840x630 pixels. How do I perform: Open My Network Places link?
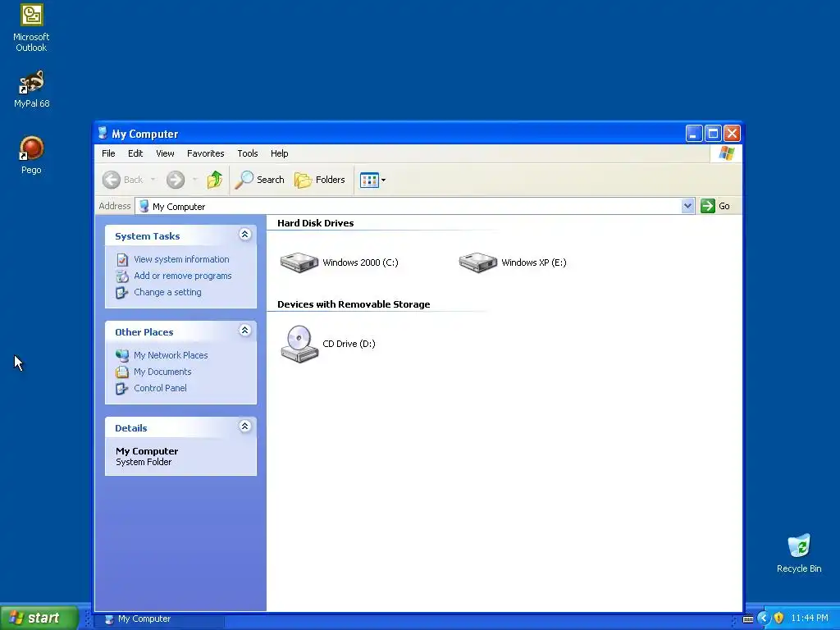click(171, 355)
